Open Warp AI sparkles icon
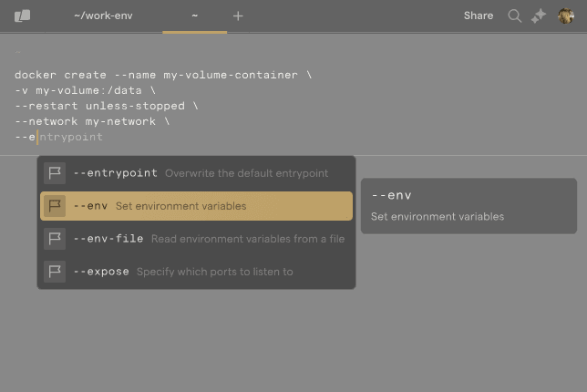 click(539, 16)
